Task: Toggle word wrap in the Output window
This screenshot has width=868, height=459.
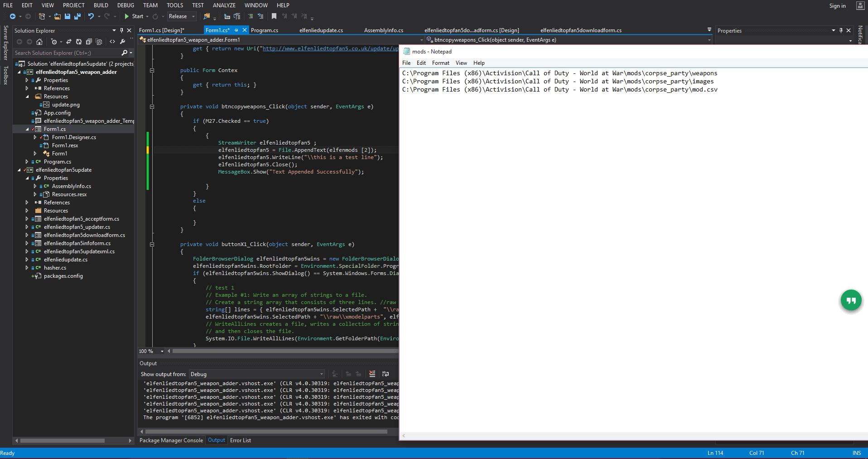Action: tap(386, 374)
